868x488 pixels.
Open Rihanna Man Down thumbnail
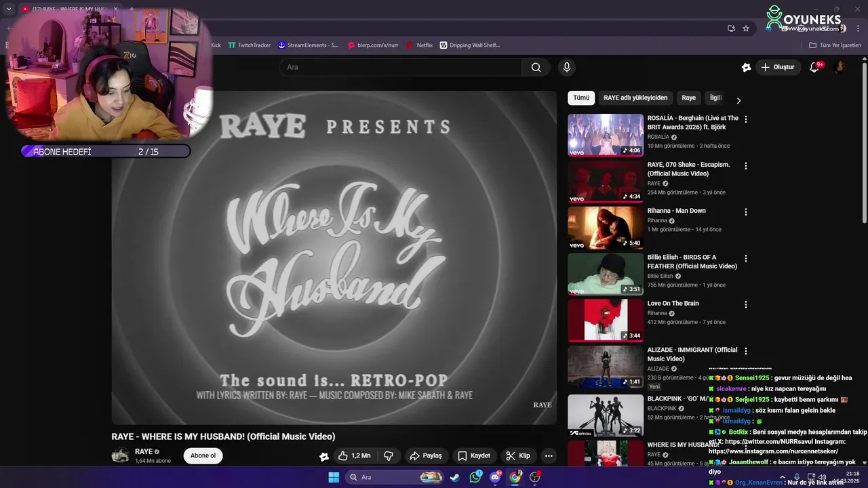(606, 228)
